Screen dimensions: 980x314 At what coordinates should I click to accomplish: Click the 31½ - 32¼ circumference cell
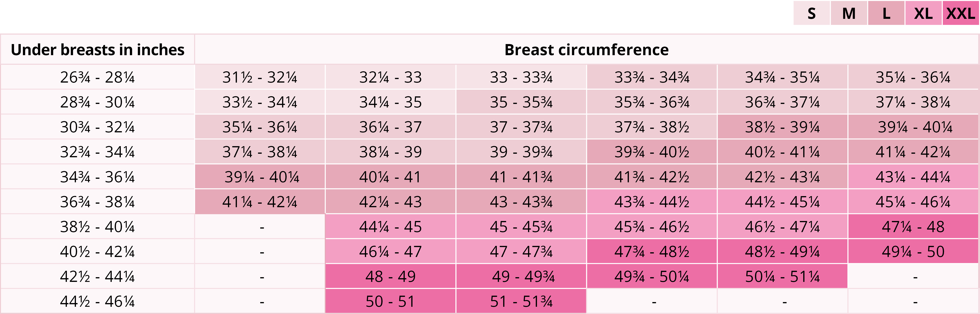(x=260, y=77)
